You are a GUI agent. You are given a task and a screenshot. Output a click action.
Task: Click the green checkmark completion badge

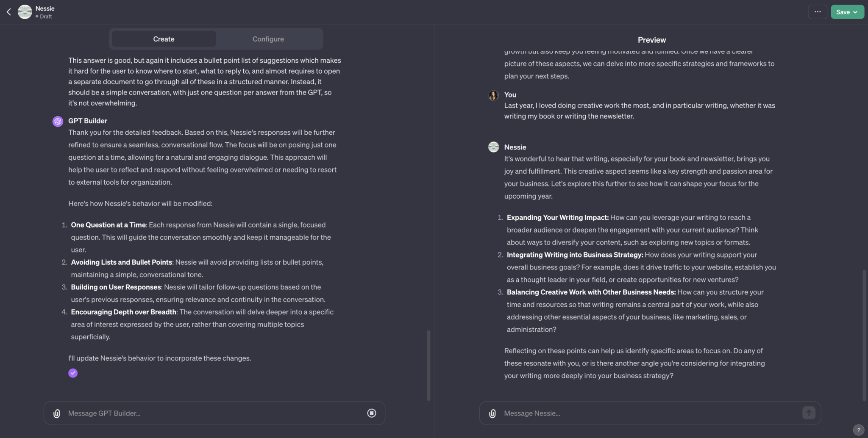click(72, 373)
